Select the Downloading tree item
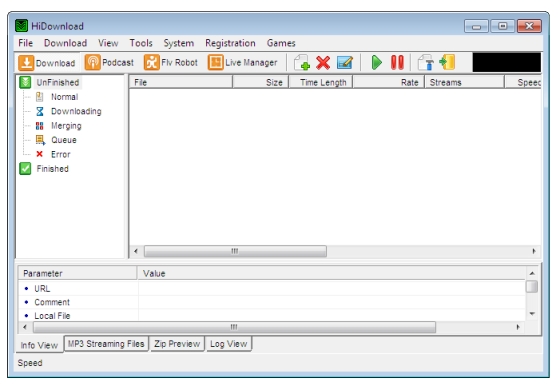 [x=76, y=111]
